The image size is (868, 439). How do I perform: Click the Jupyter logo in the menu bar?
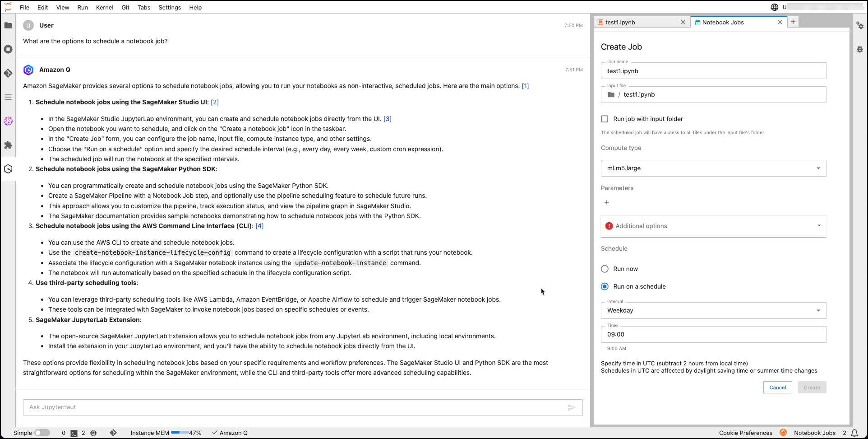(x=8, y=7)
